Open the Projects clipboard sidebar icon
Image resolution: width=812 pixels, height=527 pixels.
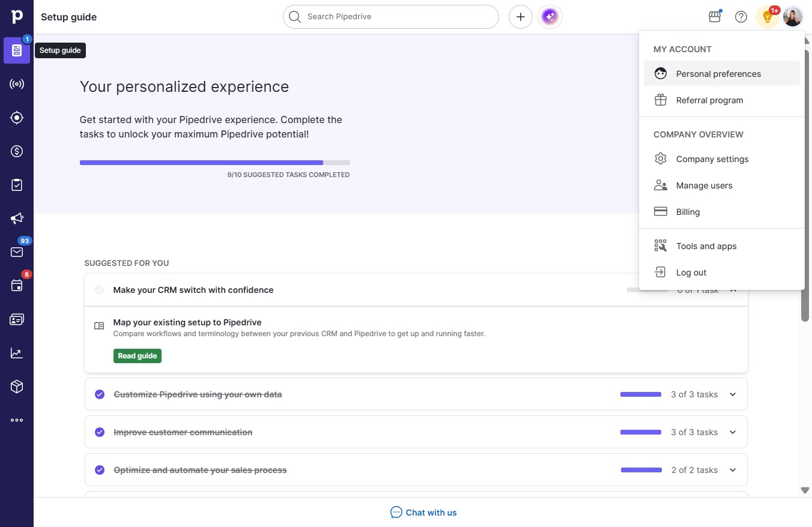(x=17, y=185)
